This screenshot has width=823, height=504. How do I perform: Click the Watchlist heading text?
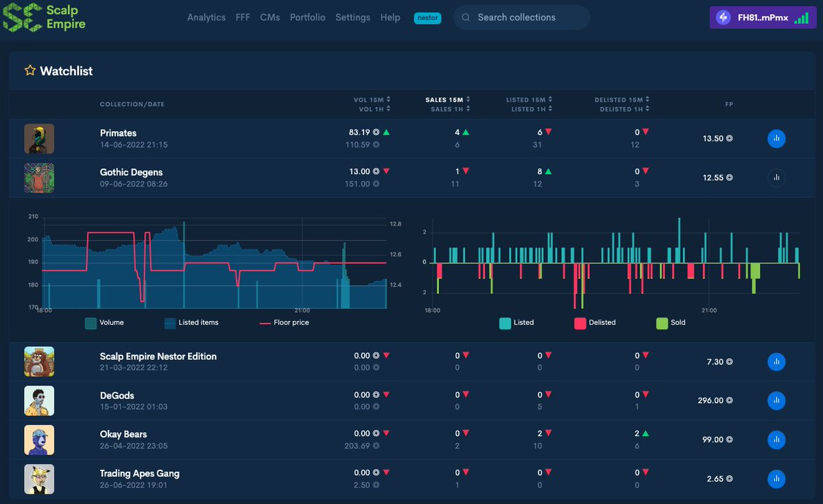(x=67, y=71)
